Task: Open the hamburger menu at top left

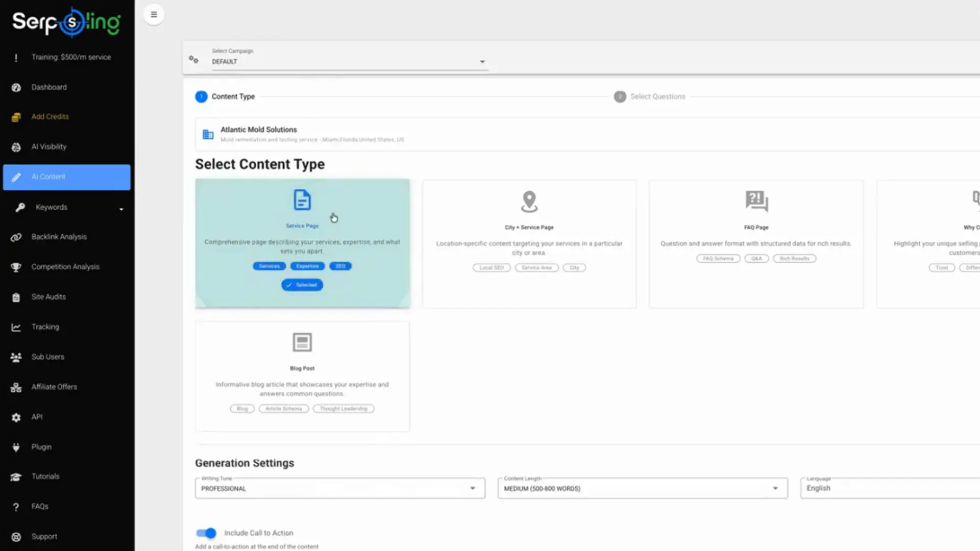Action: [x=154, y=14]
